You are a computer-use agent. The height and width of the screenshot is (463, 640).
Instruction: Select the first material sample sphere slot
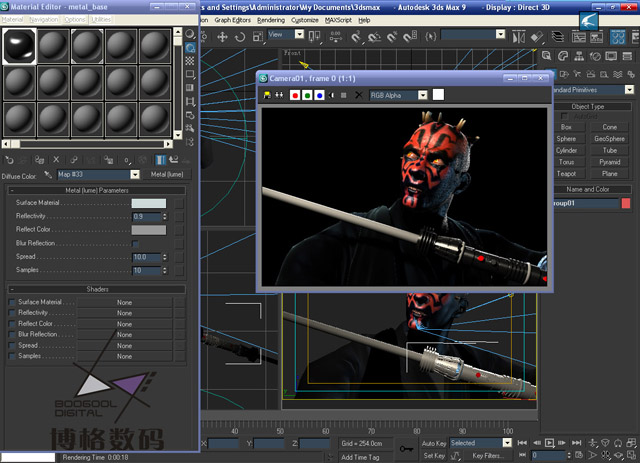[x=19, y=45]
